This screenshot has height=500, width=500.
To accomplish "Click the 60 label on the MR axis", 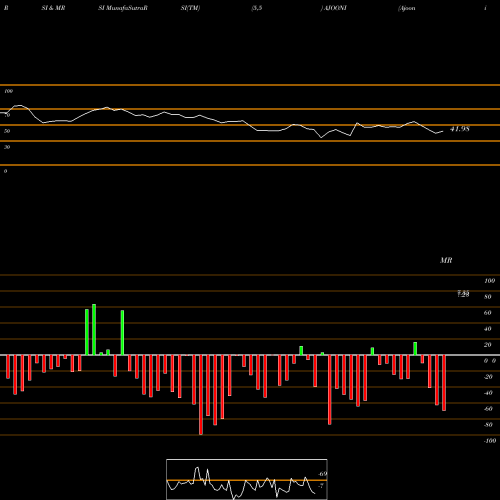I will click(x=488, y=313).
